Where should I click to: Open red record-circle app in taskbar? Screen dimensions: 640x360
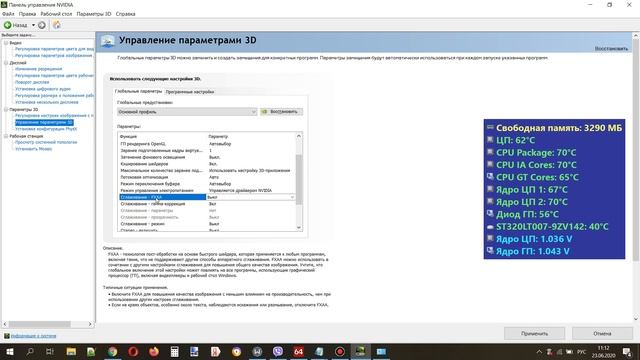[340, 351]
